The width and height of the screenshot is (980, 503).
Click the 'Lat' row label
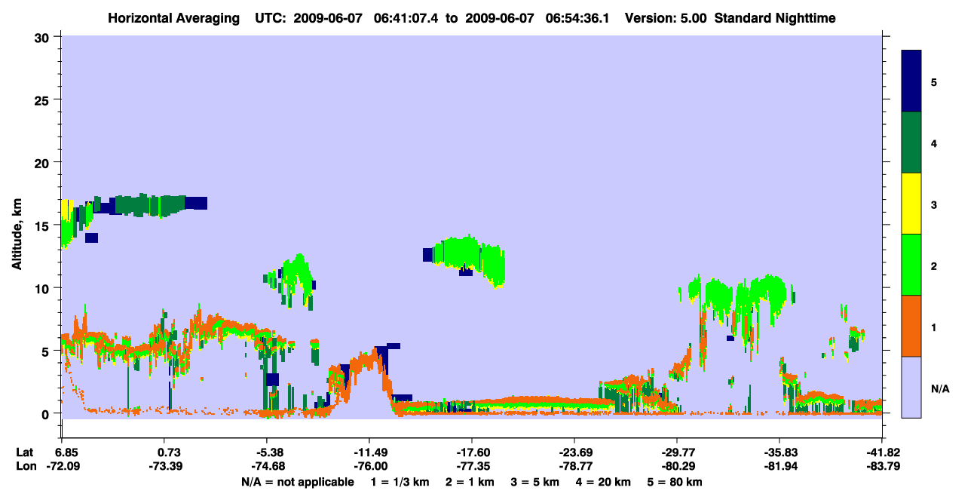tap(25, 452)
